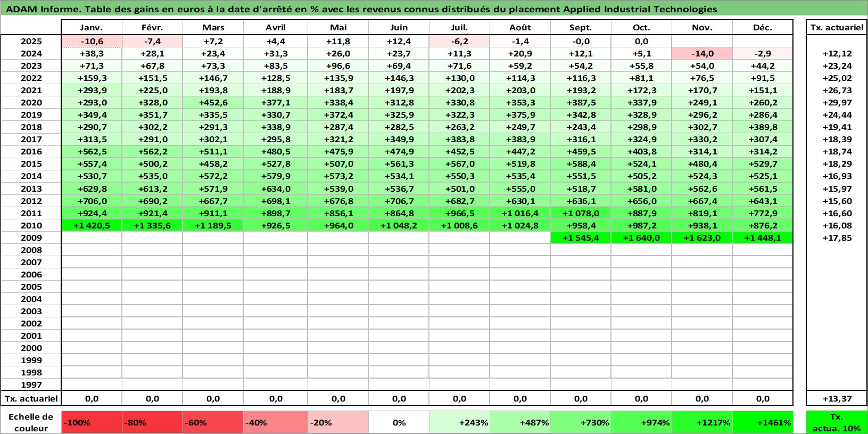
Task: Click the +96,6 cell for May 2023
Action: tap(338, 65)
